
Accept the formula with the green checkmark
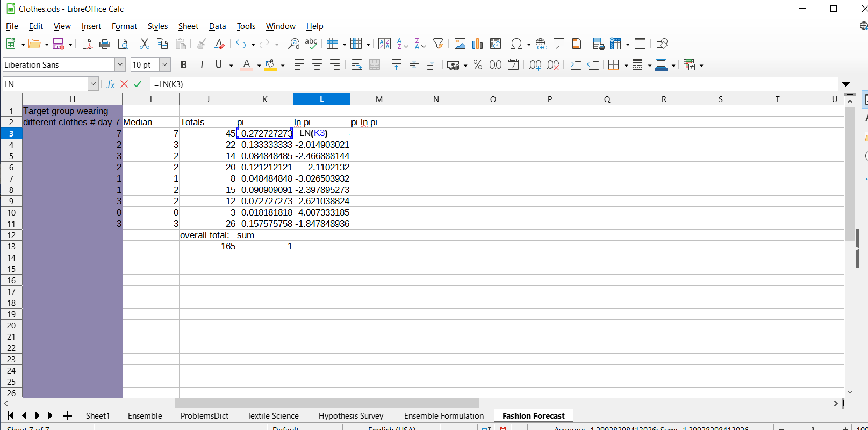point(138,84)
